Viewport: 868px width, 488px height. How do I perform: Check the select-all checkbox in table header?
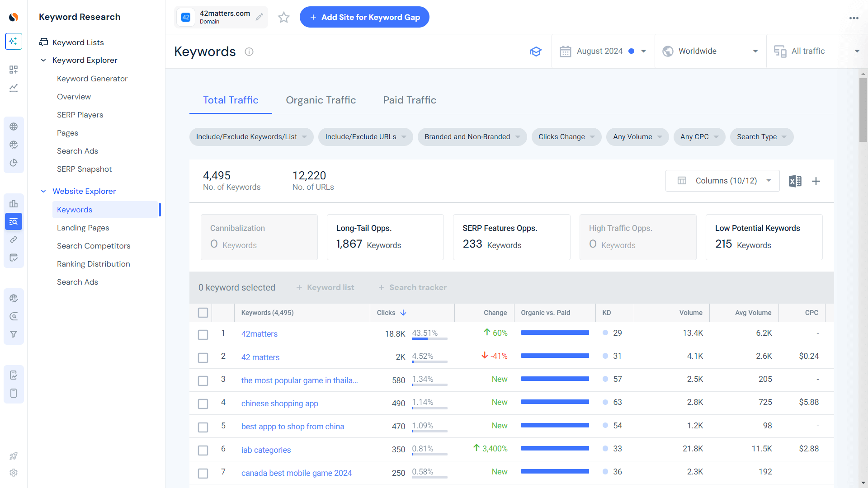(203, 312)
